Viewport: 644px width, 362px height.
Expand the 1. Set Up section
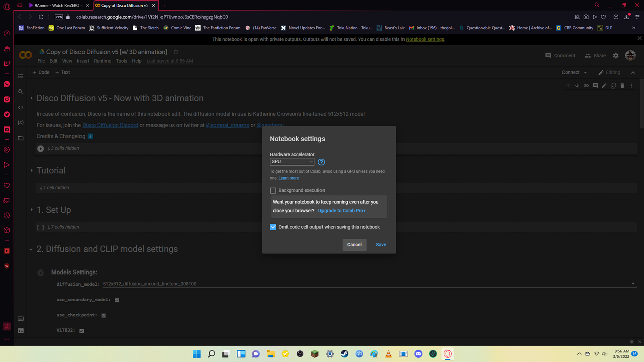coord(31,210)
